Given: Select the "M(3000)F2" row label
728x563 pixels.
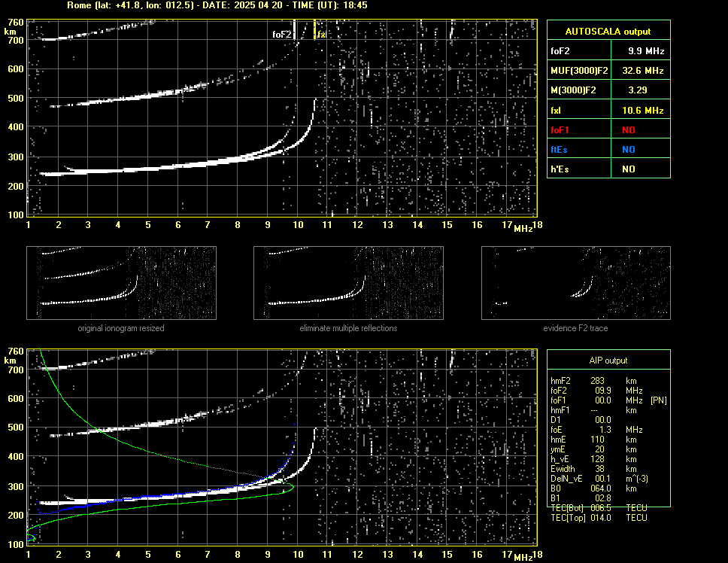Looking at the screenshot, I should point(573,90).
